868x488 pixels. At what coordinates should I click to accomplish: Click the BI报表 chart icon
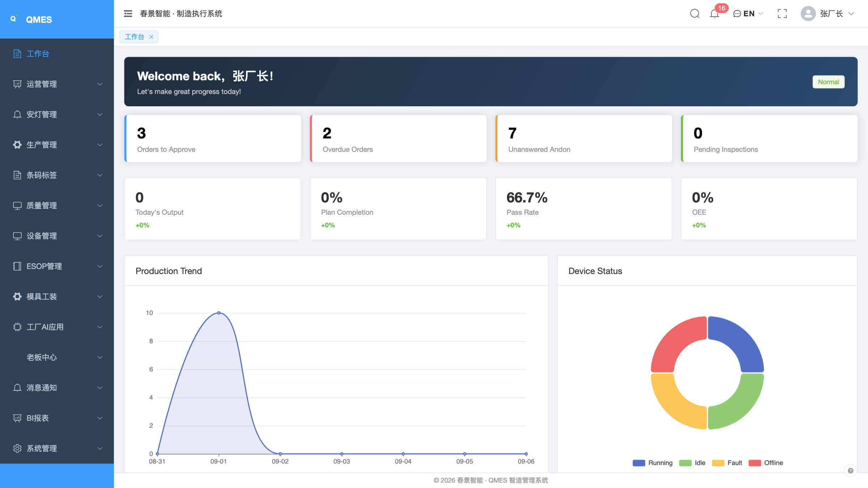pyautogui.click(x=17, y=418)
